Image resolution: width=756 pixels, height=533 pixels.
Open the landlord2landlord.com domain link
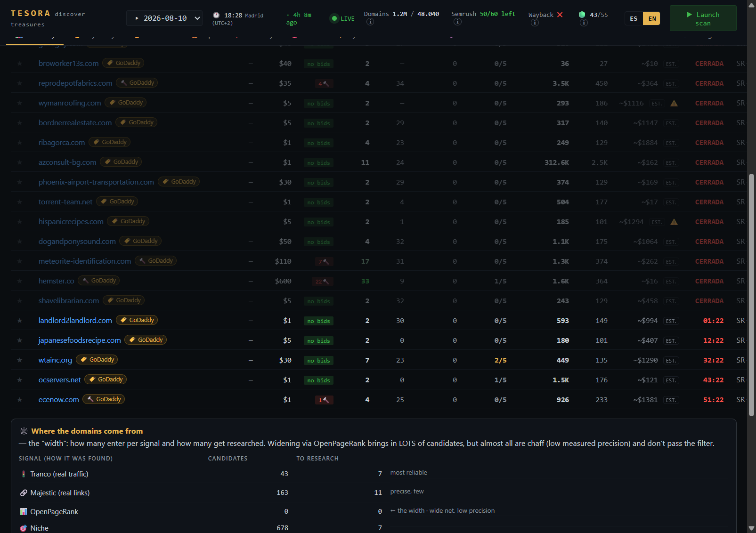point(75,320)
